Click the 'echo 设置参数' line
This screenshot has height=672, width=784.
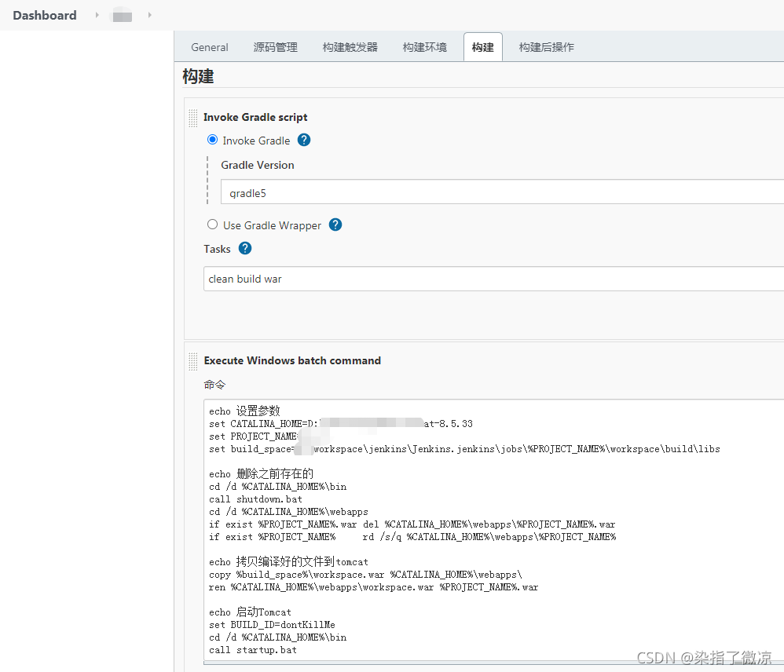(244, 411)
